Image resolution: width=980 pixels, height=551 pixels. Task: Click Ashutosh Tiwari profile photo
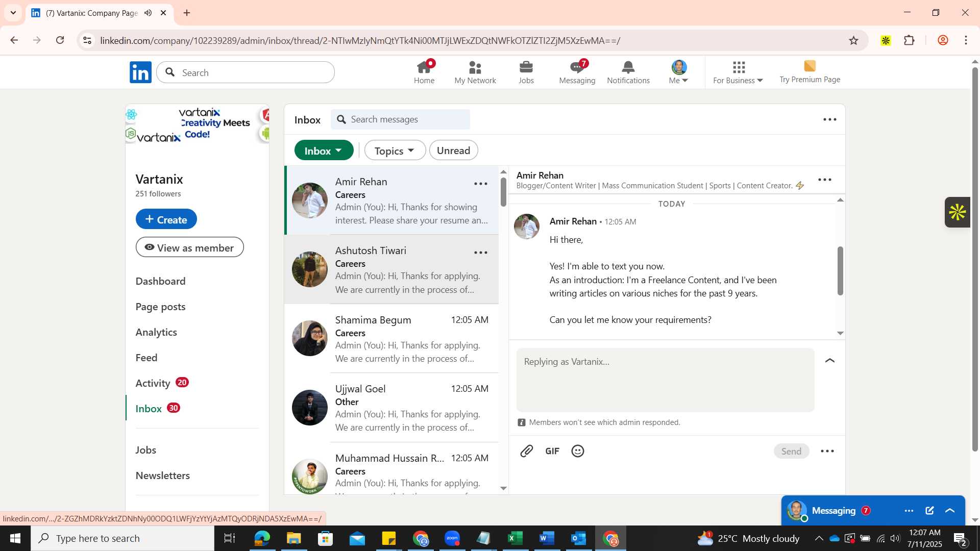309,269
